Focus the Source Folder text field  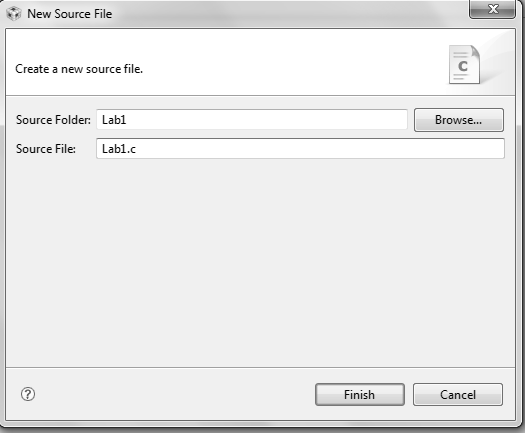pyautogui.click(x=252, y=120)
